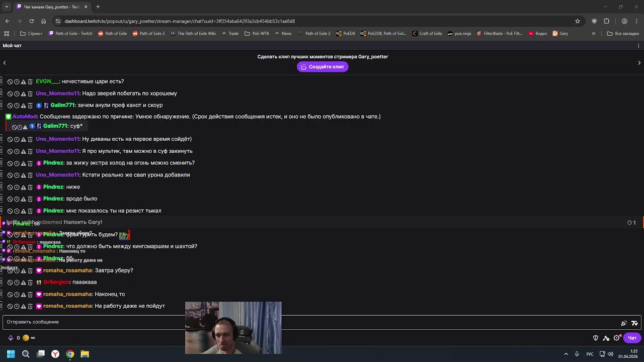Viewport: 644px width, 362px height.
Task: Click the DrSergion username
Action: pos(56,283)
